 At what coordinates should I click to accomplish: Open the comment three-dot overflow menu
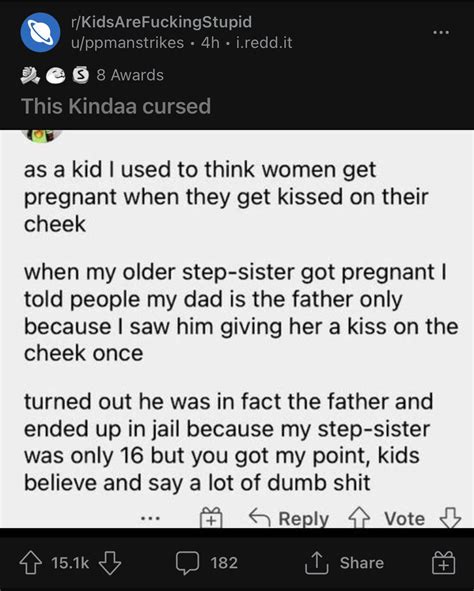pos(150,519)
